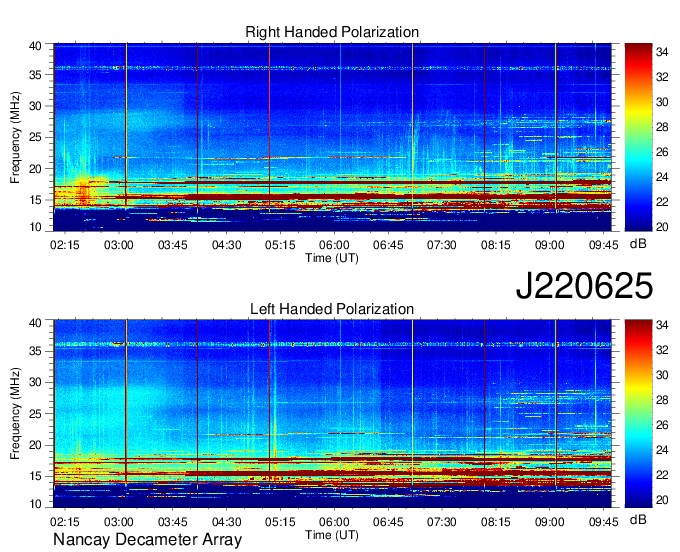Click the 08:15 tick under Left Handed plot
The width and height of the screenshot is (680, 552).
[496, 522]
